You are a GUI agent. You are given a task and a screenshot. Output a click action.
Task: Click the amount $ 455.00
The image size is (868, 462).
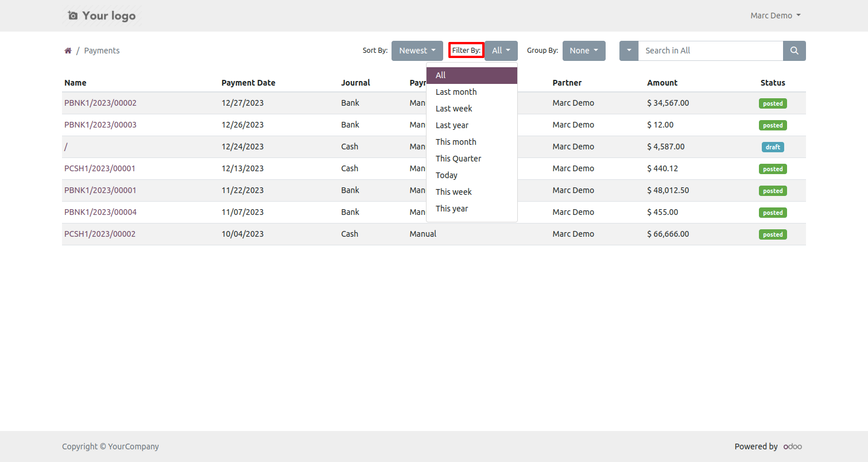(662, 212)
